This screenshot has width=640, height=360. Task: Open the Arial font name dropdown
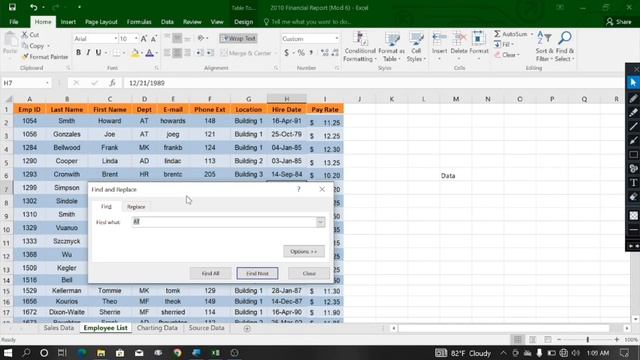click(x=116, y=39)
